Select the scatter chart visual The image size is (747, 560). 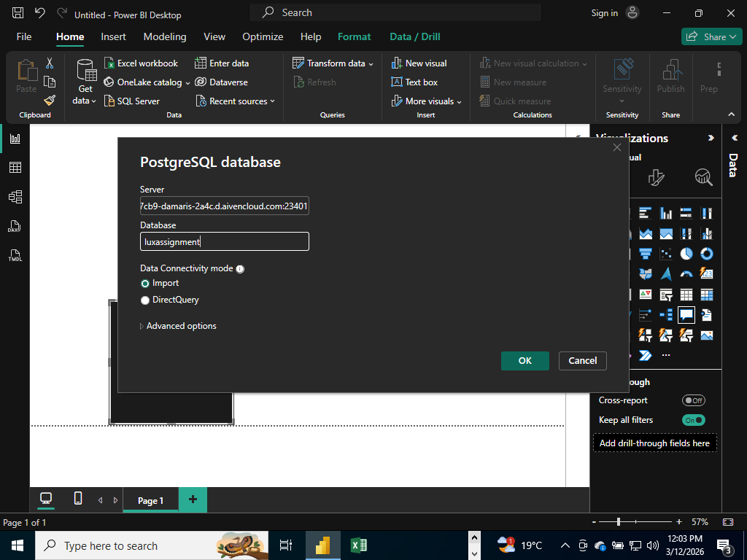tap(666, 254)
